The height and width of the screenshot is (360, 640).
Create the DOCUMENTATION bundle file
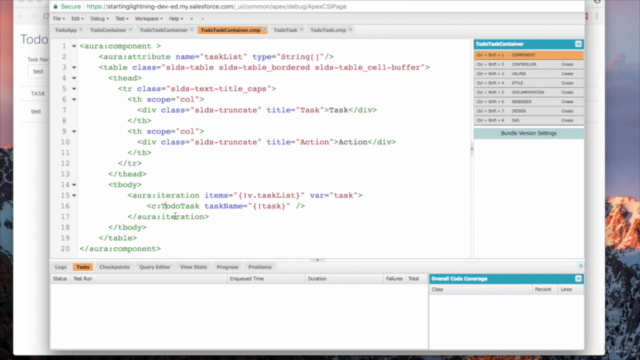pyautogui.click(x=567, y=93)
